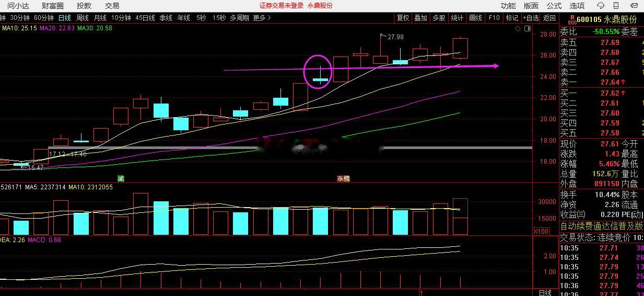The height and width of the screenshot is (296, 644).
Task: Activate the 画线 drawing tool button
Action: pyautogui.click(x=475, y=18)
